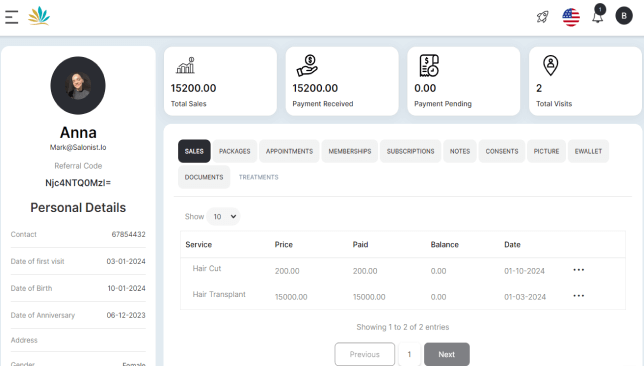Click the Hair Transplant service name
The height and width of the screenshot is (366, 644).
click(x=219, y=294)
